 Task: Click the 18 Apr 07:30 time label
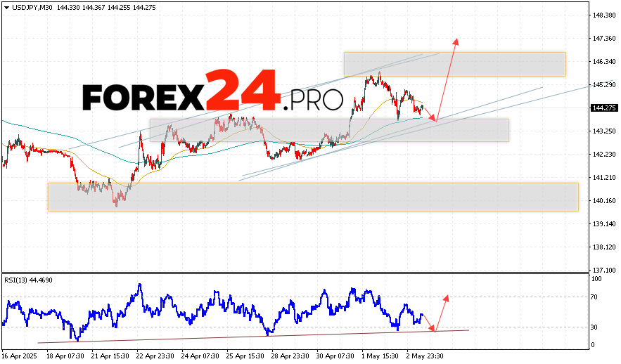tap(65, 356)
